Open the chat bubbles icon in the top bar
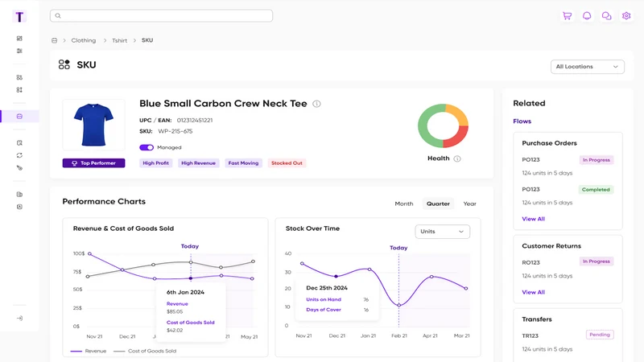The width and height of the screenshot is (644, 362). (x=607, y=16)
